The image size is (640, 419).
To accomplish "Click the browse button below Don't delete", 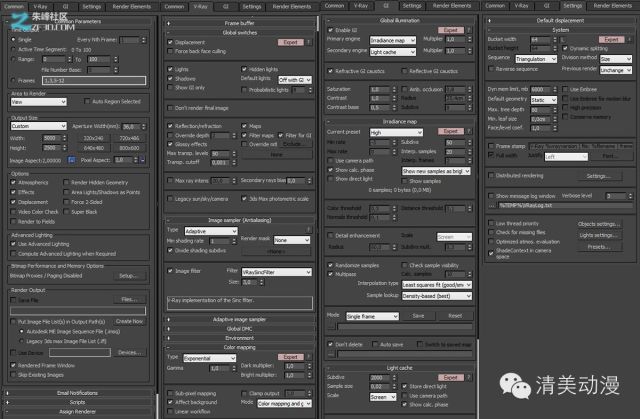I will click(x=331, y=354).
